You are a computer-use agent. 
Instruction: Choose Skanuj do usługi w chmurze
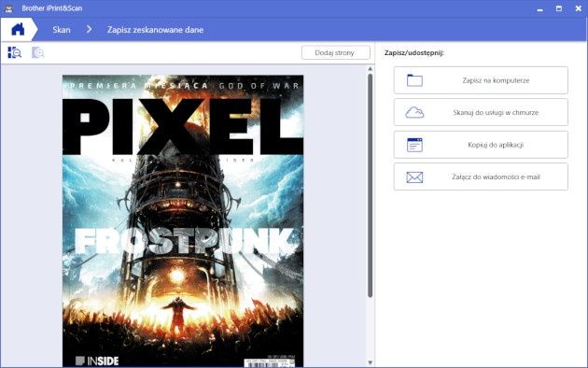pos(481,112)
